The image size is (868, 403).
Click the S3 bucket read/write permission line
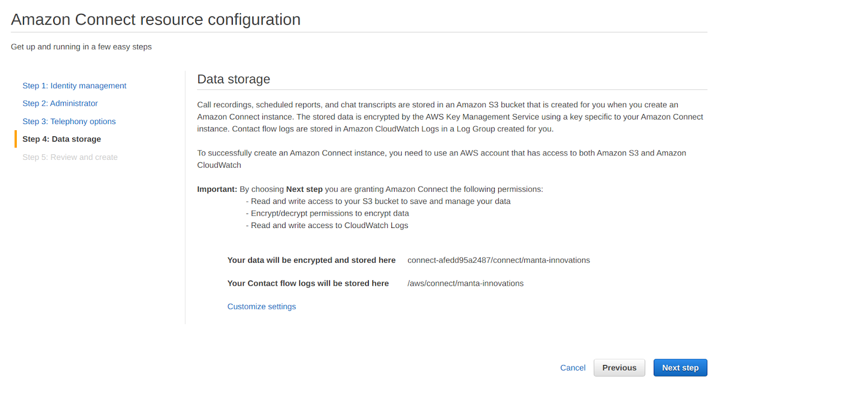tap(378, 201)
